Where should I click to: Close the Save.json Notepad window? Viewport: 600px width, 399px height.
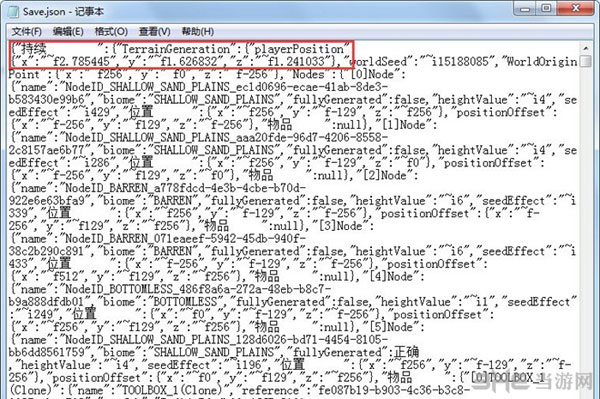coord(576,8)
